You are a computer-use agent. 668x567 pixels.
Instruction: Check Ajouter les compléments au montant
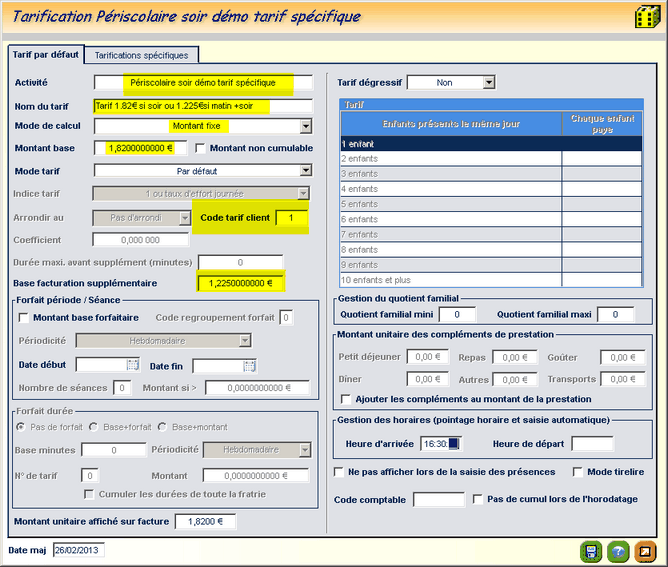[x=345, y=400]
